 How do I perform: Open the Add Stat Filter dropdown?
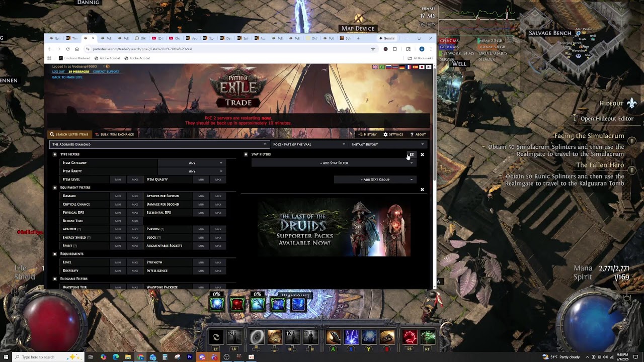[334, 163]
